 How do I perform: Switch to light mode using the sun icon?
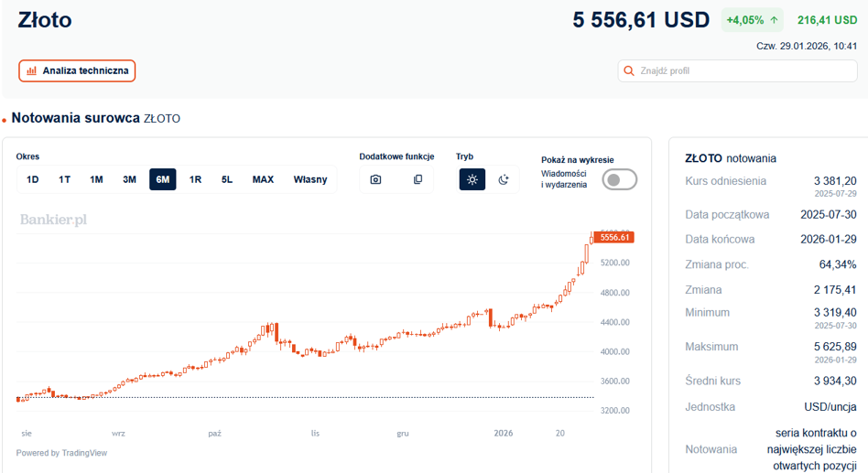[x=472, y=180]
